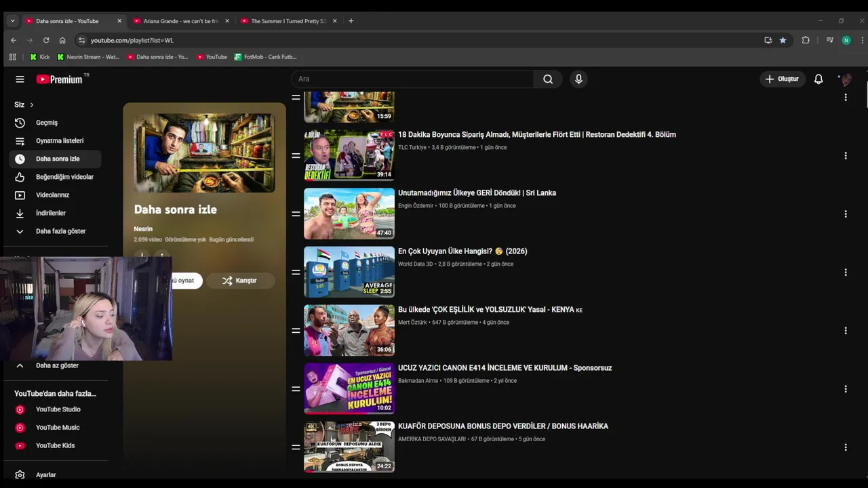Open TLC Türkiye channel link
The image size is (868, 488).
tap(412, 147)
